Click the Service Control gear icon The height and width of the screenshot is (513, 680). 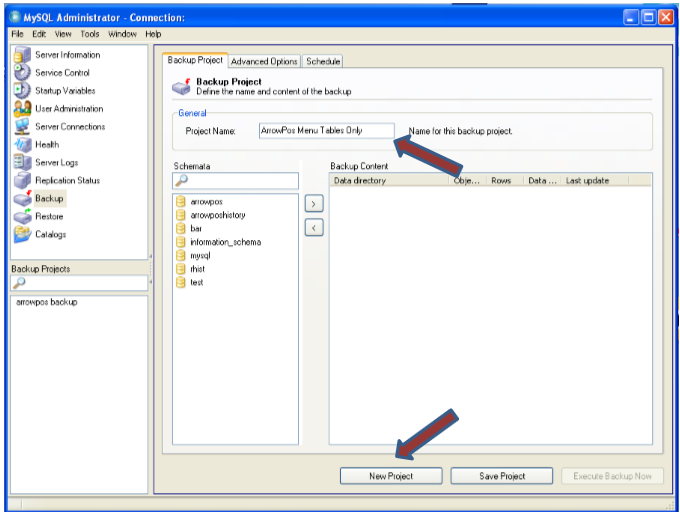click(x=22, y=72)
